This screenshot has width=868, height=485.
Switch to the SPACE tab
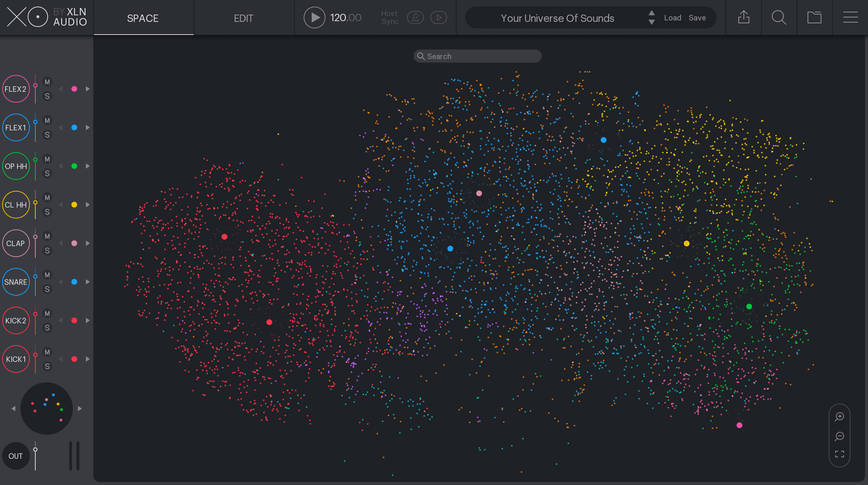143,18
